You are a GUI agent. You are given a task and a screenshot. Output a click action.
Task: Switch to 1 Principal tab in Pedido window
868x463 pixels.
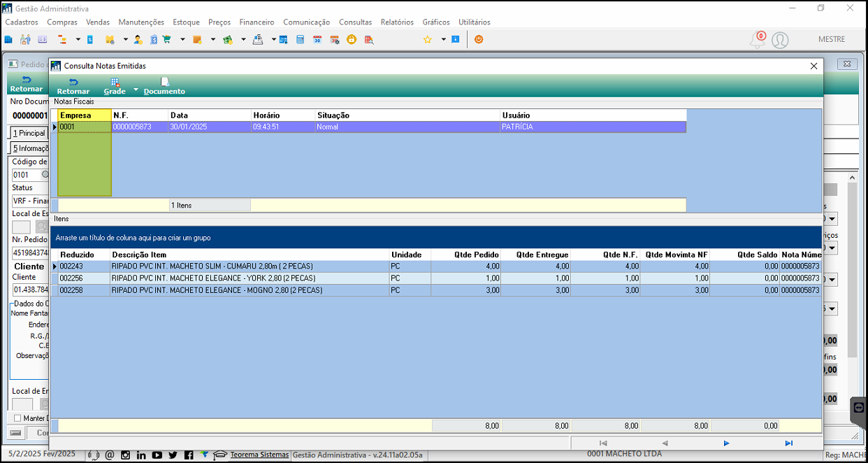pos(29,133)
